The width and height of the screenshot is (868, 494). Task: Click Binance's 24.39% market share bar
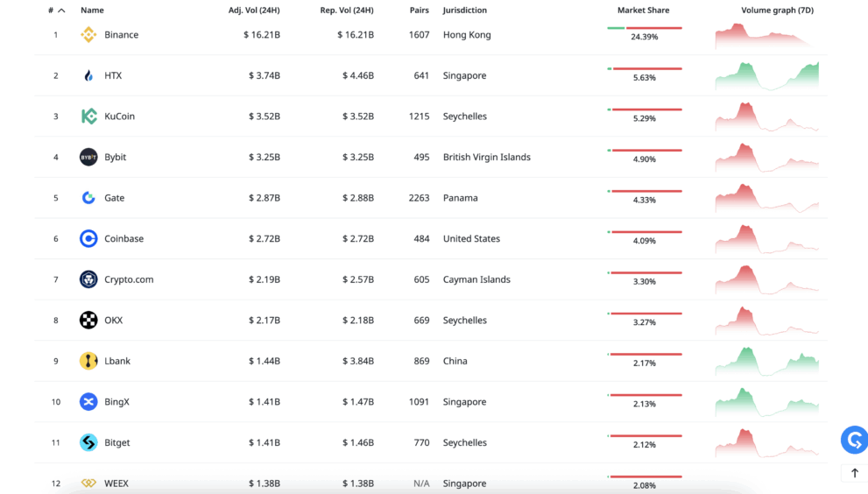[644, 28]
